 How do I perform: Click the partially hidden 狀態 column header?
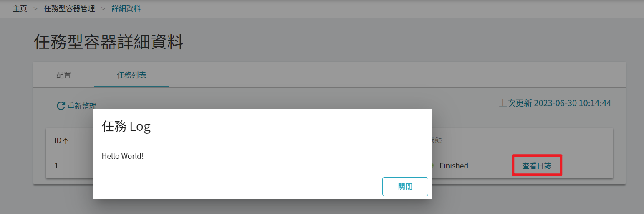point(437,140)
